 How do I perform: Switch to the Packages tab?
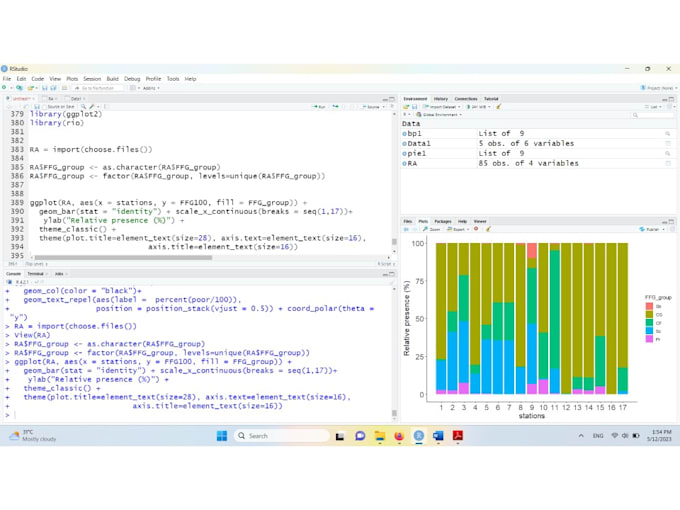pos(443,221)
